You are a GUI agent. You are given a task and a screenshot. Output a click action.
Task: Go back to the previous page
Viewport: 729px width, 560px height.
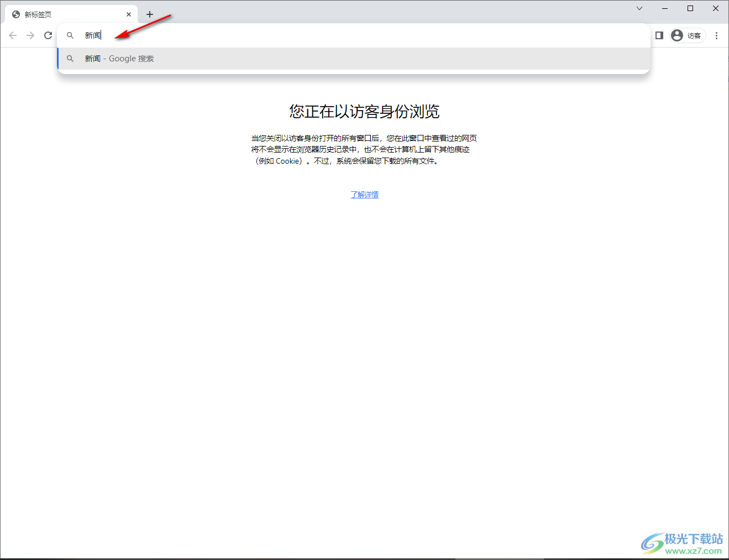pos(13,35)
